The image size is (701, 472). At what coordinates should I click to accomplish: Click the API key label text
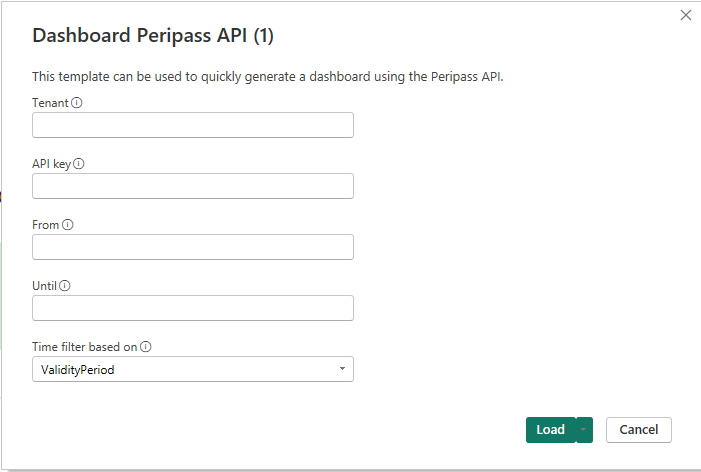(51, 164)
